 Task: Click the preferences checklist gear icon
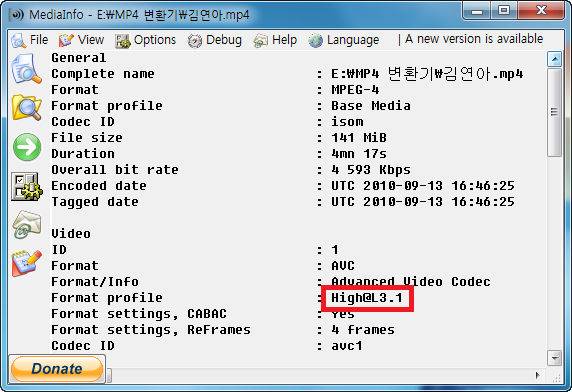click(26, 186)
